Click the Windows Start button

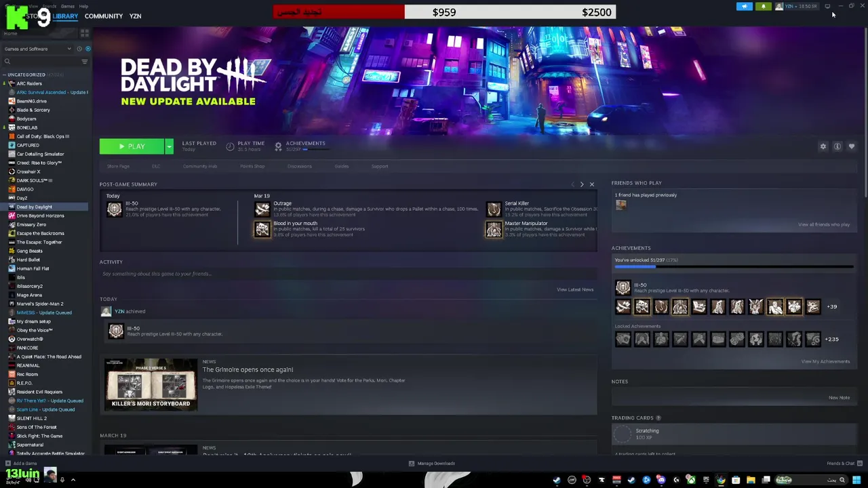point(856,480)
